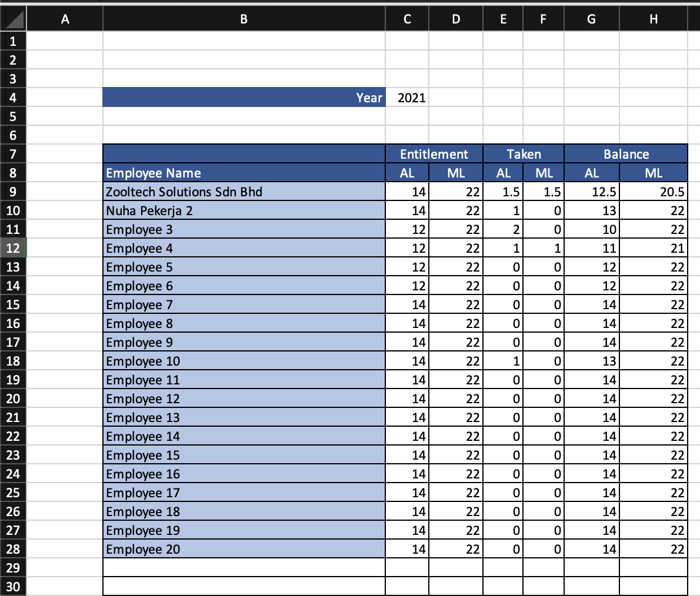This screenshot has width=700, height=596.
Task: Click the cell containing 2021
Action: click(407, 98)
